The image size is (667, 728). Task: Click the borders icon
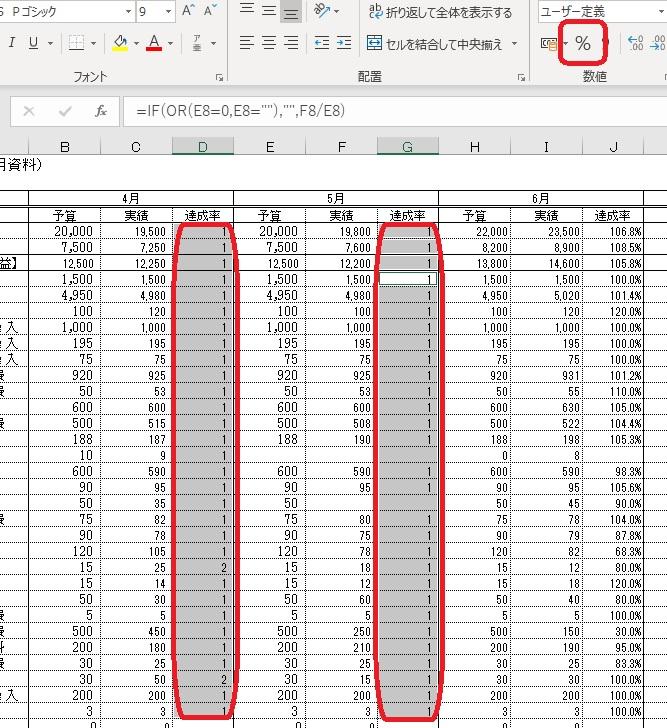pos(76,44)
